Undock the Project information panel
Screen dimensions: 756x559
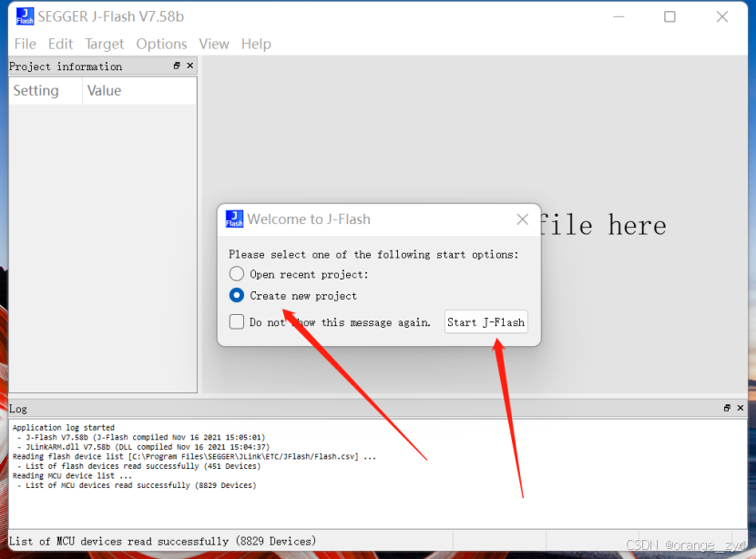tap(177, 66)
